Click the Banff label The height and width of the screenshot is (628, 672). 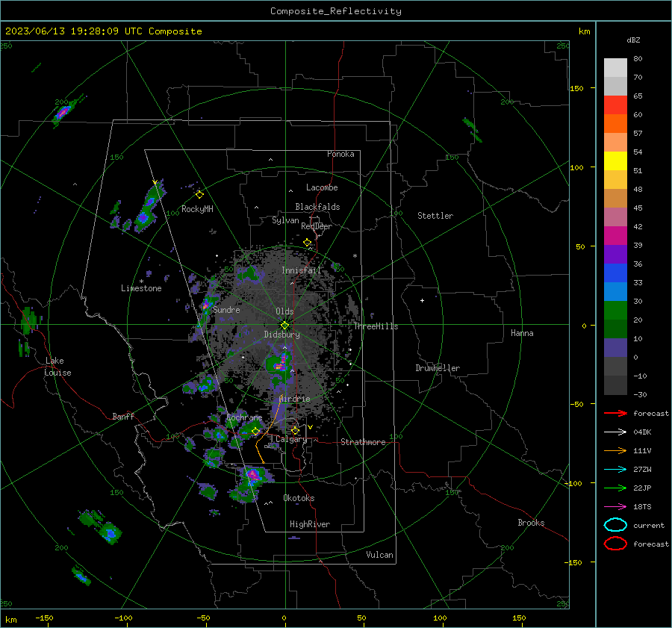point(123,416)
